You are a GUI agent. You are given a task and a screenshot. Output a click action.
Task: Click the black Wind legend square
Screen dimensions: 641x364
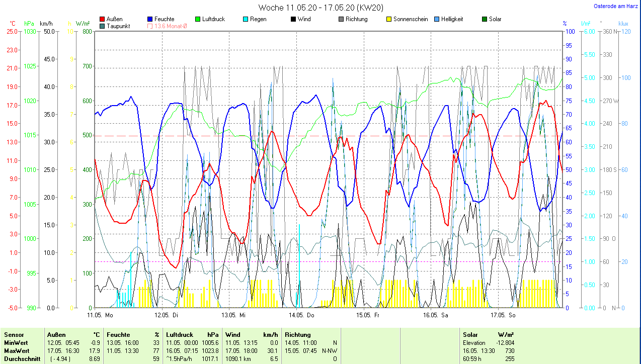click(x=293, y=19)
